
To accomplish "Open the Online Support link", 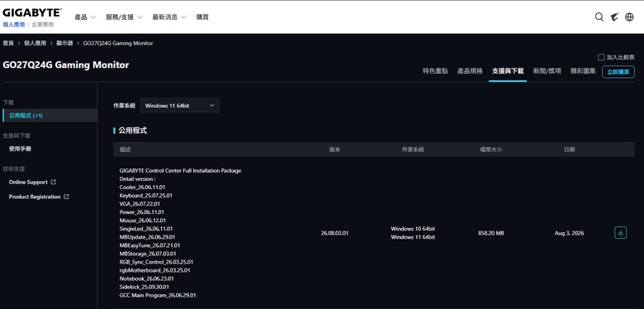I will pyautogui.click(x=28, y=182).
